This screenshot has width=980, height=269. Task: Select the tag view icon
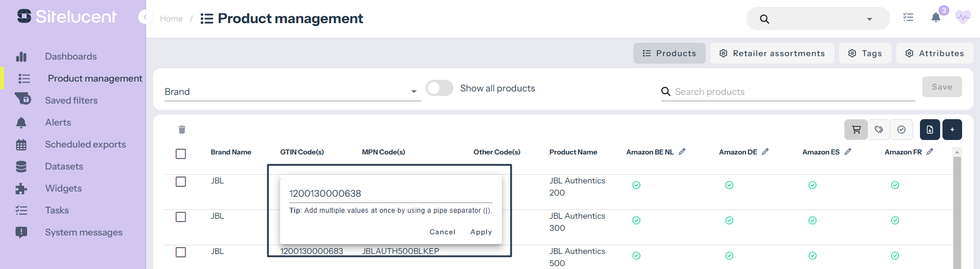879,130
